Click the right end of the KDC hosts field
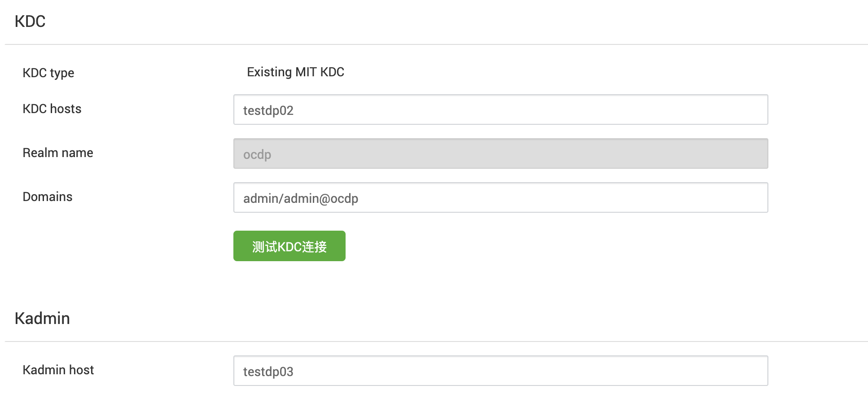 tap(758, 109)
